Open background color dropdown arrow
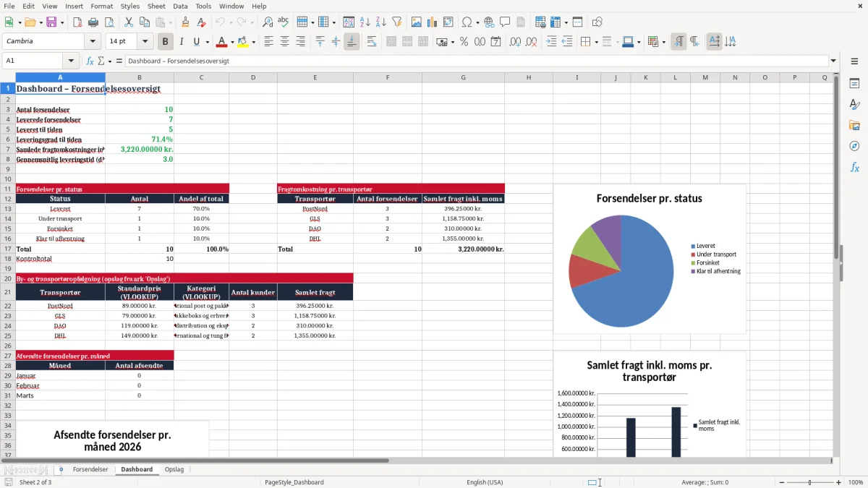Screen dimensions: 868x488 click(x=253, y=42)
